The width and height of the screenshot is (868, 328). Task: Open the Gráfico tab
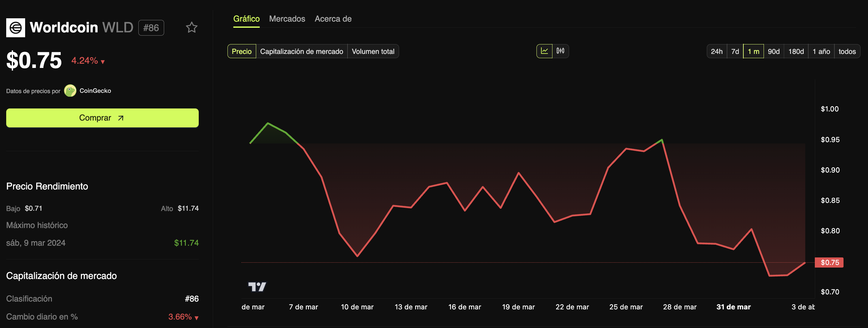pos(246,19)
